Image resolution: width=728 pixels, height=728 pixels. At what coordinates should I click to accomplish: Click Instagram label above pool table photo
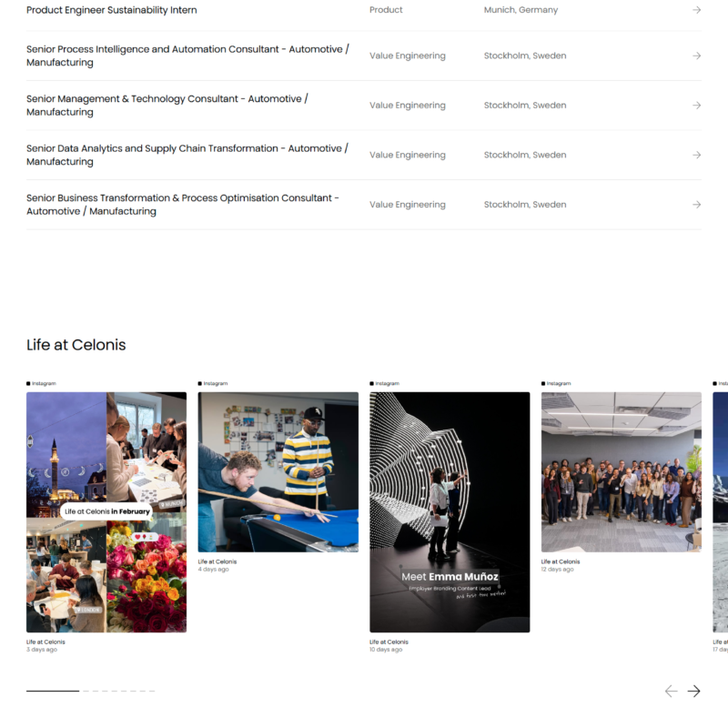pos(214,383)
